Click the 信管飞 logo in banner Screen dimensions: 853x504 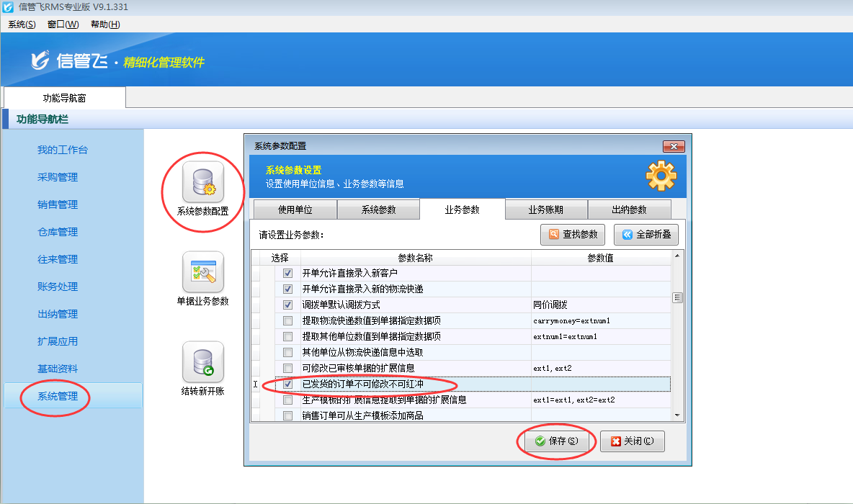click(70, 61)
